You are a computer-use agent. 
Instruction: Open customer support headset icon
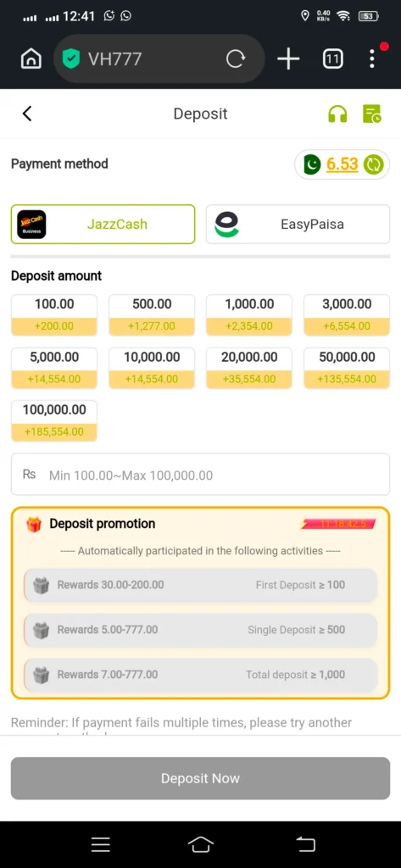[x=337, y=114]
